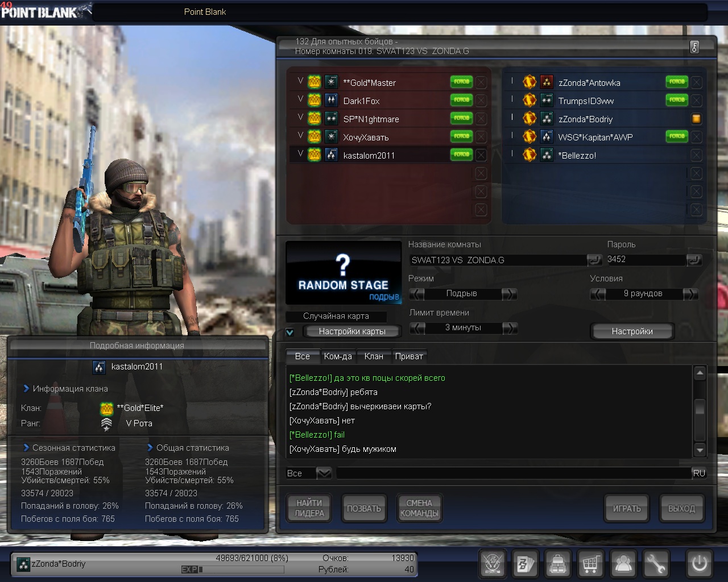Click rank badge next to SP*N1ghtmare

pyautogui.click(x=331, y=119)
